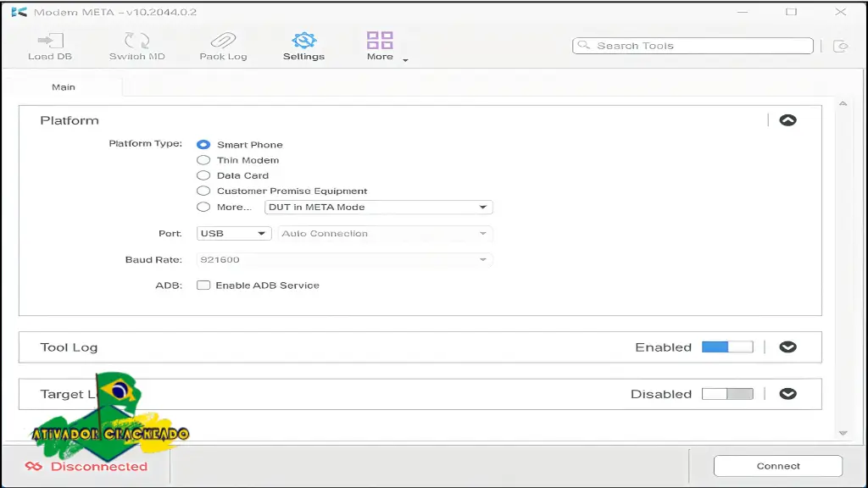This screenshot has width=868, height=488.
Task: Expand the Tool Log section
Action: (x=787, y=347)
